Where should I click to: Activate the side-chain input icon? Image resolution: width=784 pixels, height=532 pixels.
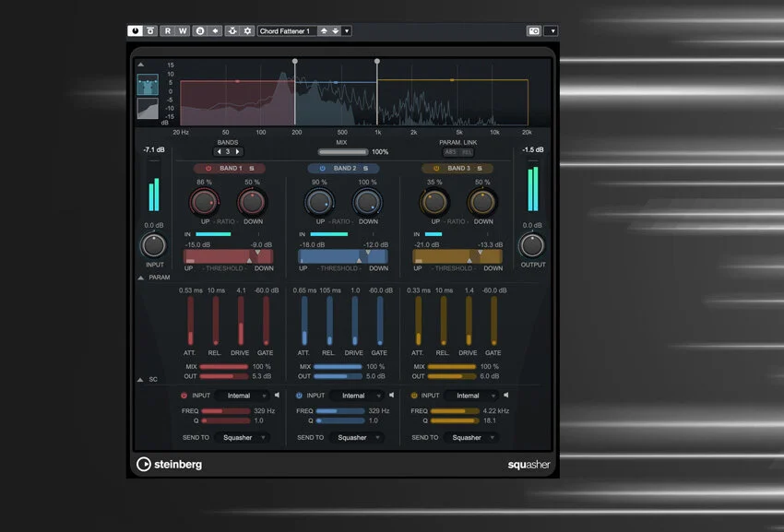[232, 31]
